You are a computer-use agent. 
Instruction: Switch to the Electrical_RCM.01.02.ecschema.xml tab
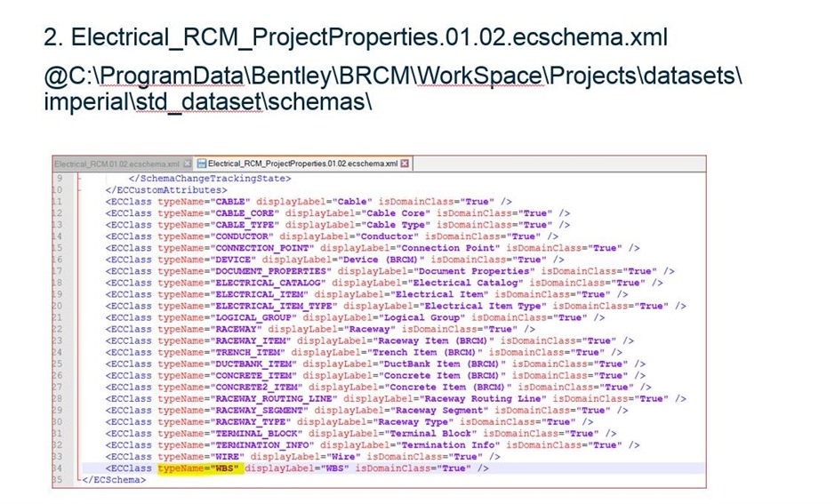pos(117,164)
